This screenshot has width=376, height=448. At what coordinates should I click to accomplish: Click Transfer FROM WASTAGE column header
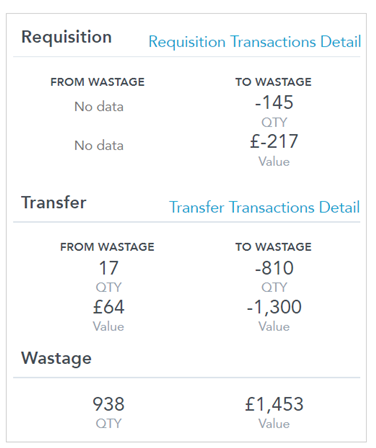(x=107, y=247)
